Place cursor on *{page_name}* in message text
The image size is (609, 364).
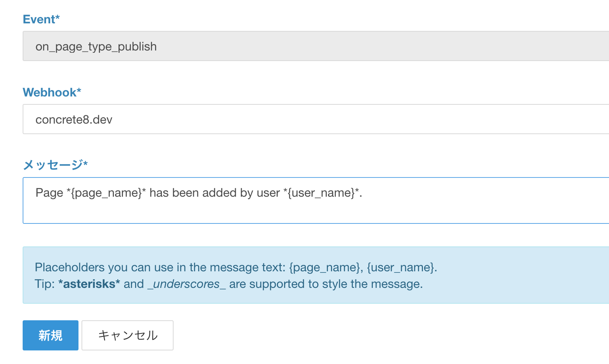point(106,193)
